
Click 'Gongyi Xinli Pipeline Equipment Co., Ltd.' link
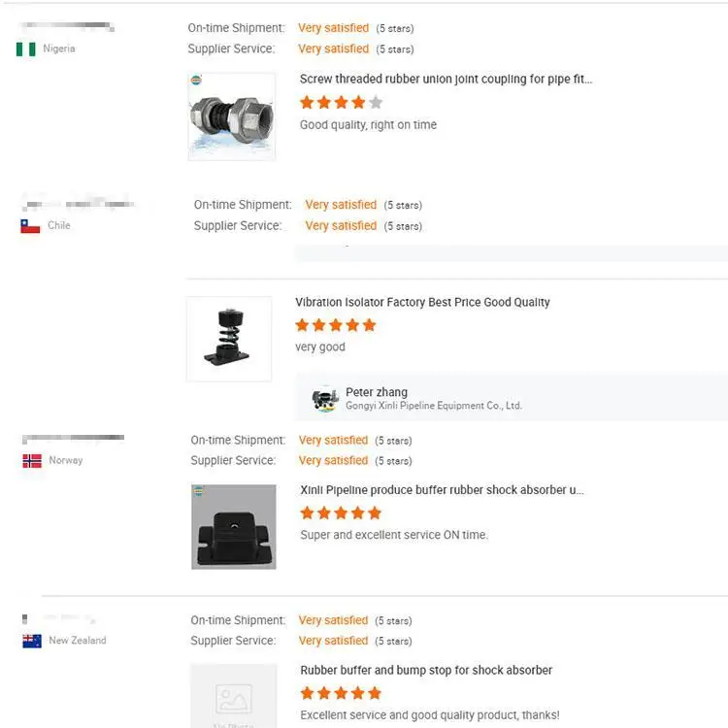click(x=434, y=406)
